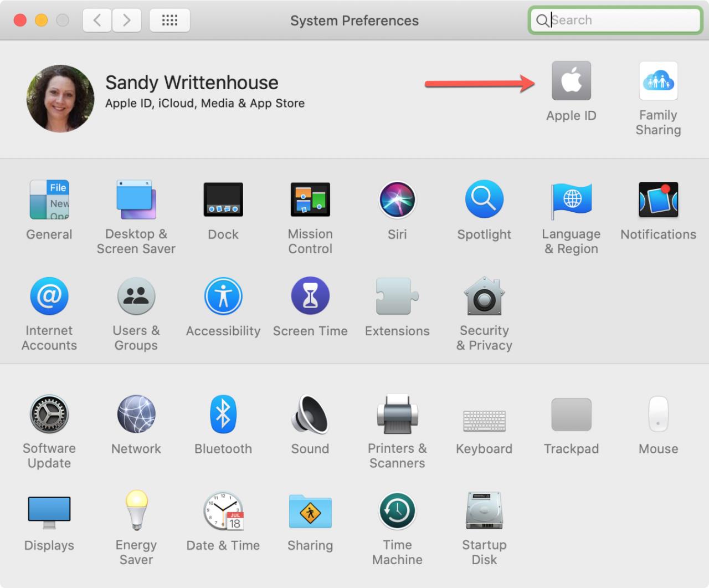The height and width of the screenshot is (588, 709).
Task: Click the Search field in the toolbar
Action: click(x=615, y=21)
